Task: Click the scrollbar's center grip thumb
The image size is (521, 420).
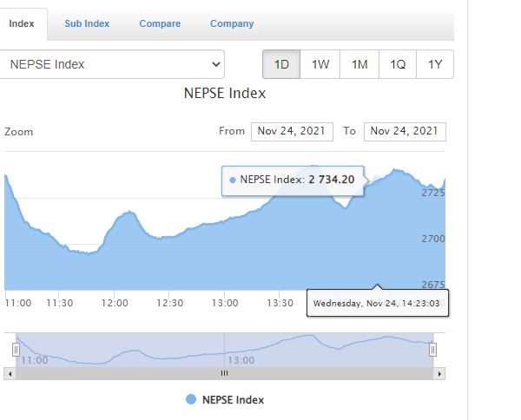Action: (x=224, y=373)
